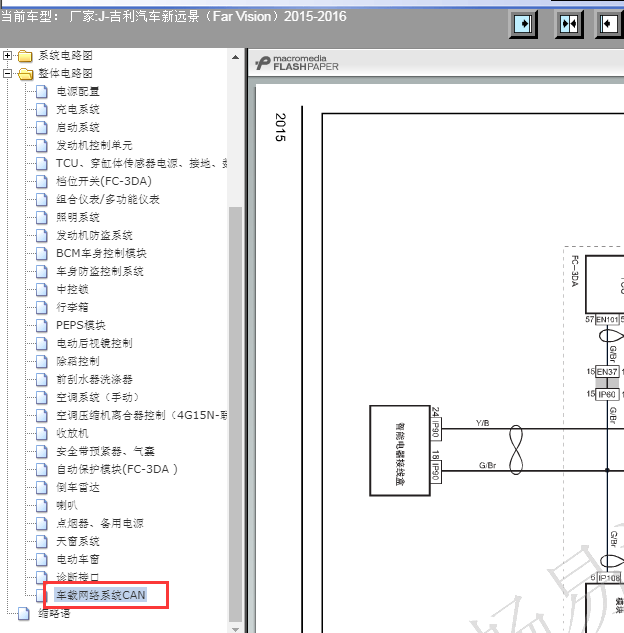Click the document icon beside 喇叭
Viewport: 624px width, 633px height.
42,505
